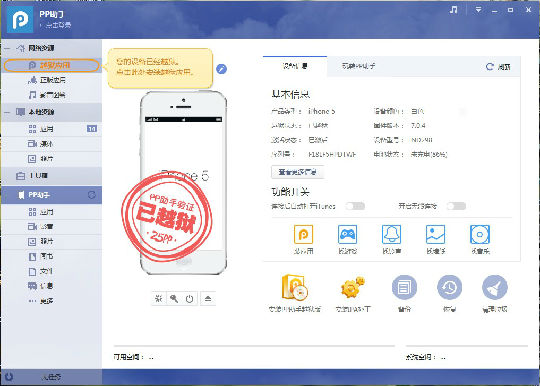Click the orange gears patch install icon

(353, 287)
